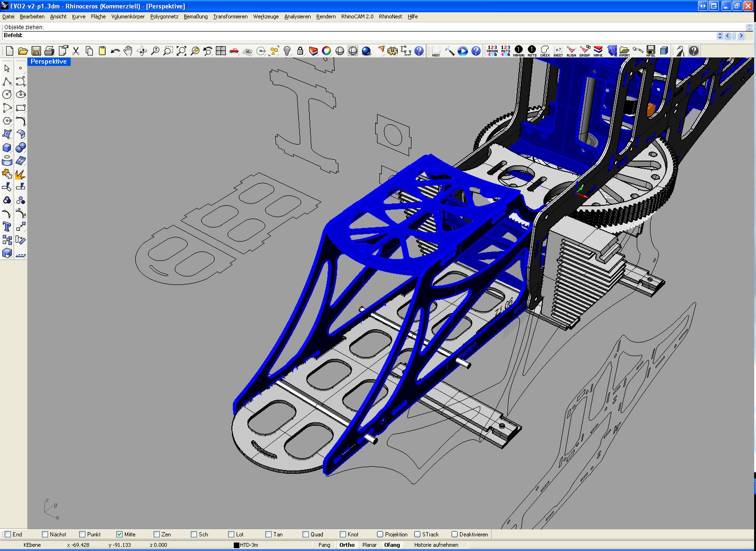Click the red car icon
756x551 pixels.
click(x=234, y=51)
